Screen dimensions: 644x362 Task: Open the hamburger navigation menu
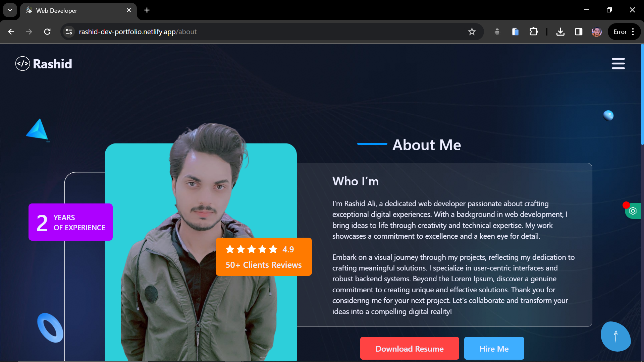tap(618, 64)
